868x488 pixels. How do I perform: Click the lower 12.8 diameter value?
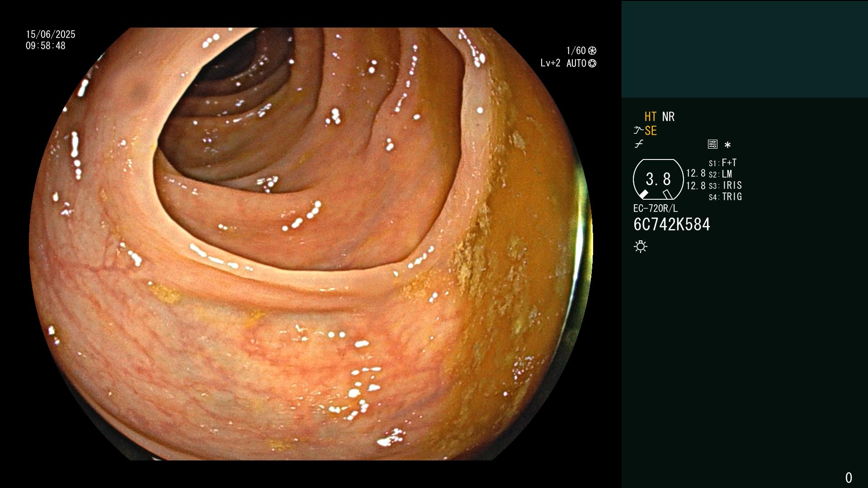coord(696,186)
